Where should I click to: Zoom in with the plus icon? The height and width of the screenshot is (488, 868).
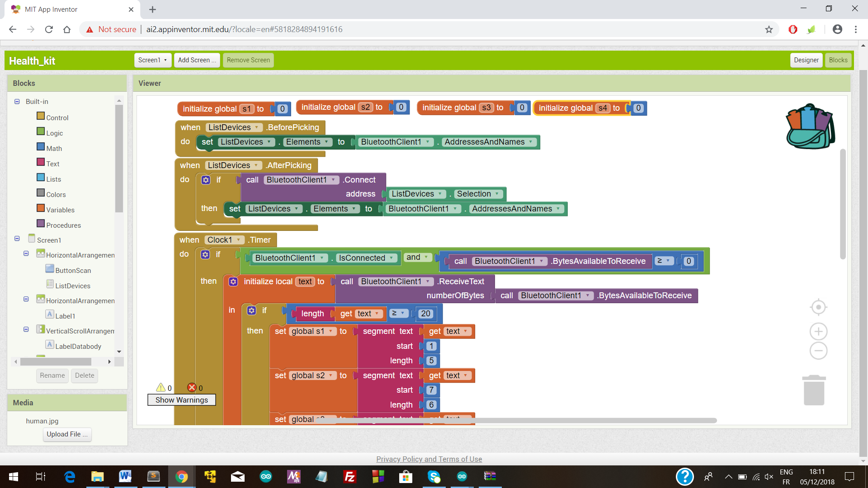[x=818, y=332]
